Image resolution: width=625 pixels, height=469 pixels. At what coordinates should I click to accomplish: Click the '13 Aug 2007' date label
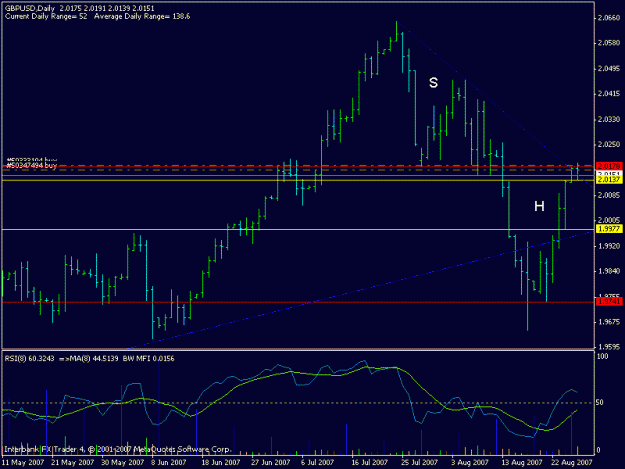[x=522, y=462]
